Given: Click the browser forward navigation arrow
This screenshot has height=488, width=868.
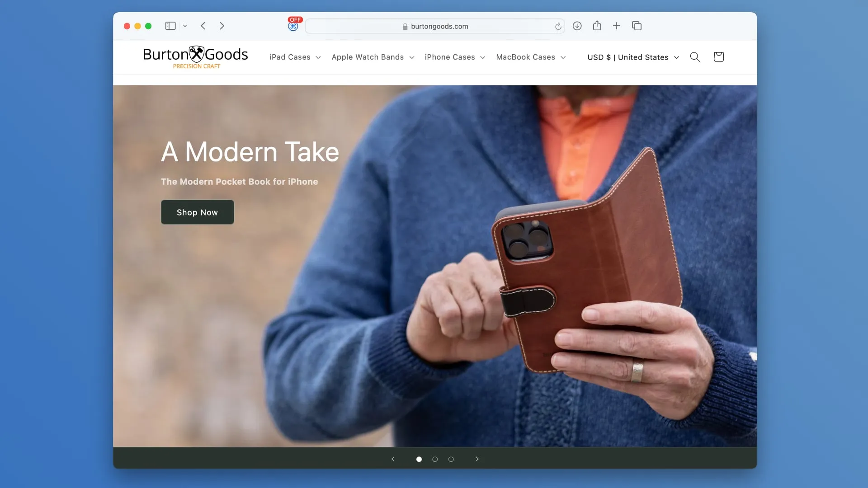Looking at the screenshot, I should pyautogui.click(x=221, y=26).
